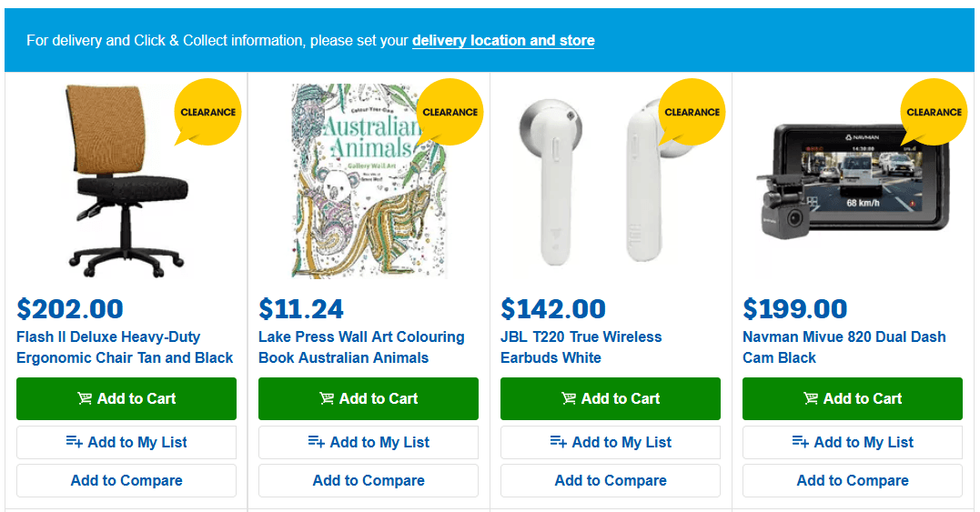
Task: View the tan ergonomic chair product image
Action: (x=126, y=181)
